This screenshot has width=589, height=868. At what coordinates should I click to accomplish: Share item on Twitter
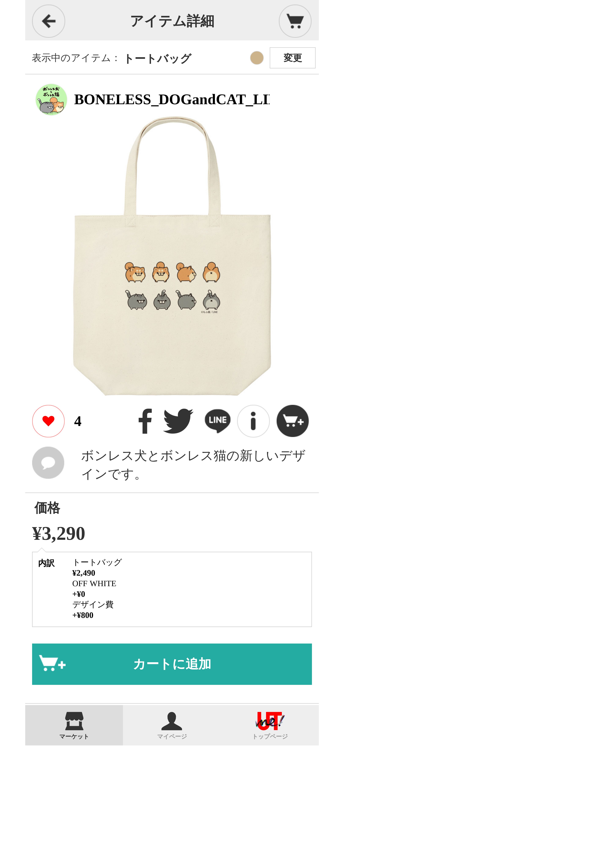coord(178,421)
